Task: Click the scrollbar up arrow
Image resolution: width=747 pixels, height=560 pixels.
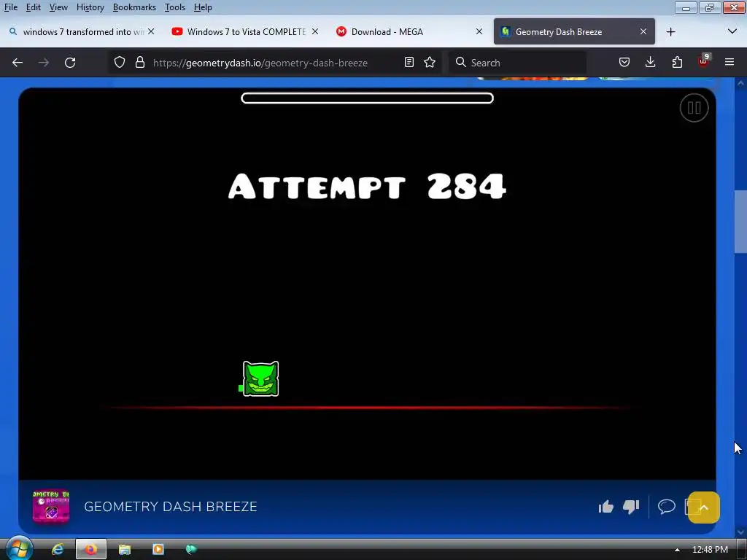Action: 740,83
